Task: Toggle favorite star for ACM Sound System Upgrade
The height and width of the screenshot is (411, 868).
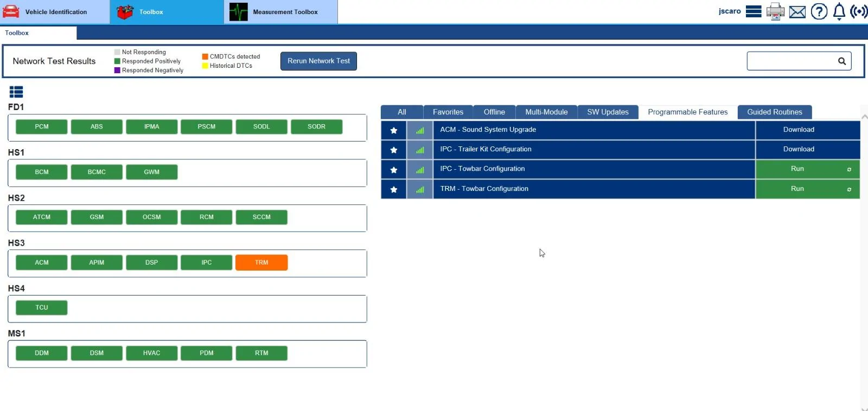Action: click(394, 130)
